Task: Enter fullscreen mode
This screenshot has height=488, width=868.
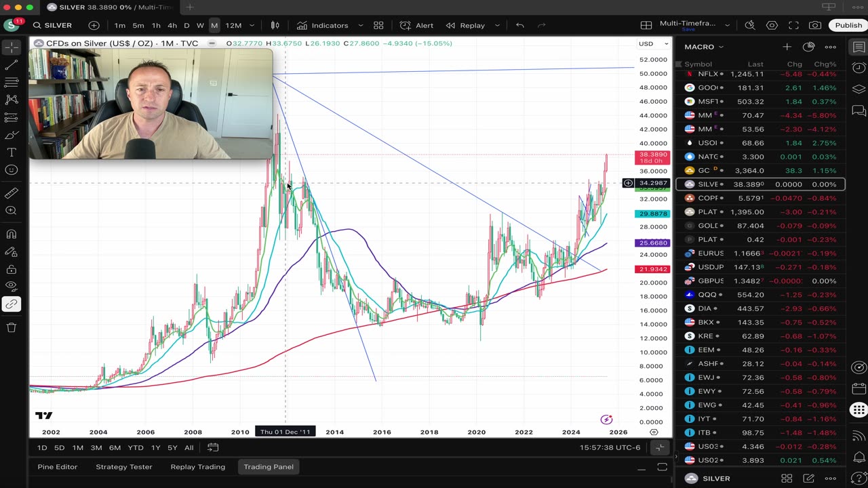Action: pos(793,25)
